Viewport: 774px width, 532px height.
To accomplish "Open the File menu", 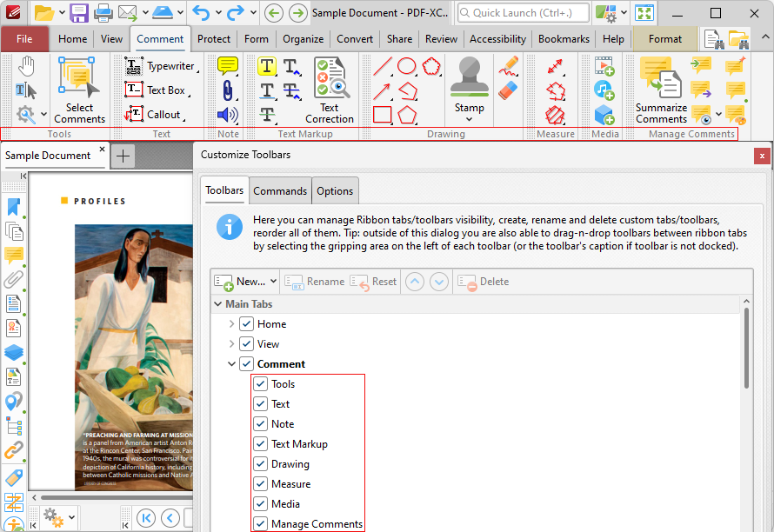I will [24, 39].
